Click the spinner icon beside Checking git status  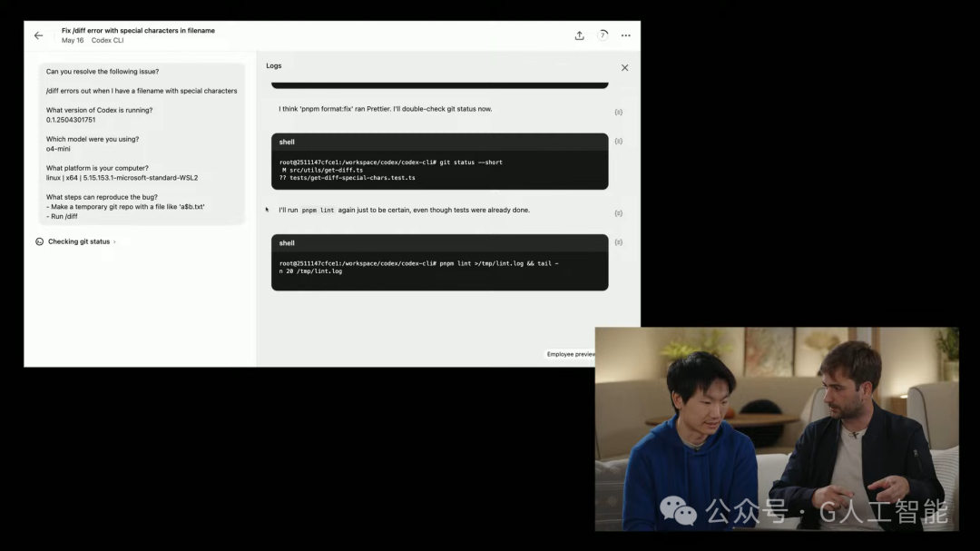pyautogui.click(x=38, y=241)
